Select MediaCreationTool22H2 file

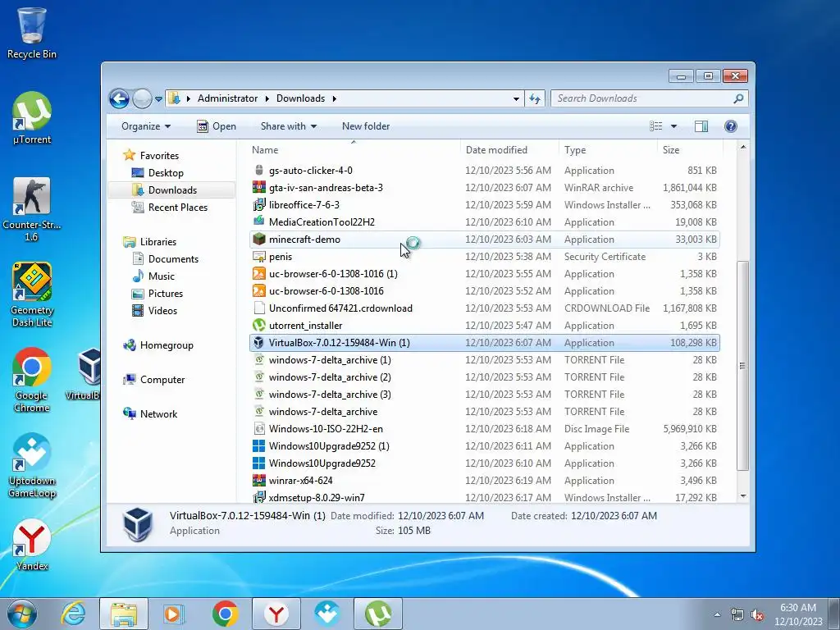484,221
